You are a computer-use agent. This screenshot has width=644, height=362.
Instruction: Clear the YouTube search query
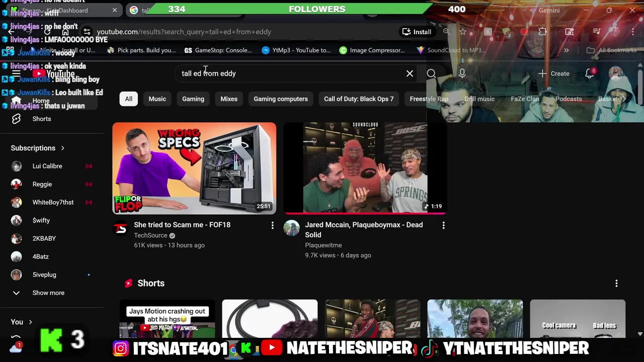pyautogui.click(x=410, y=73)
